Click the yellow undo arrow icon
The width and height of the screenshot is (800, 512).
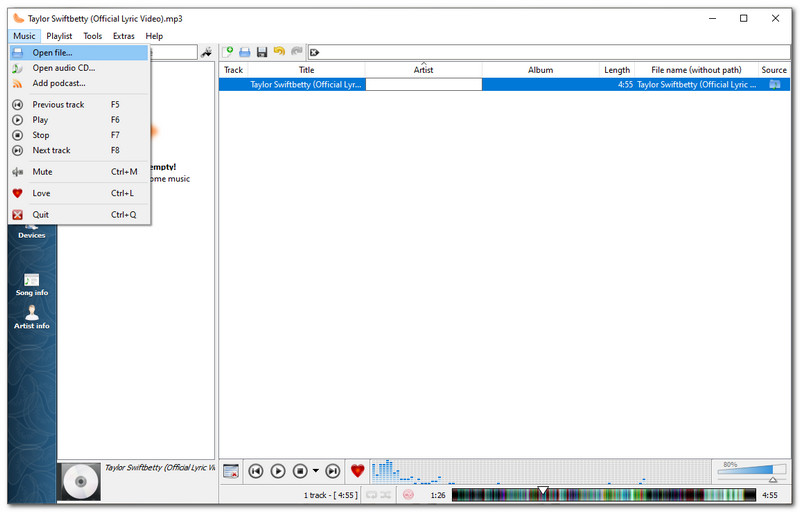point(279,52)
